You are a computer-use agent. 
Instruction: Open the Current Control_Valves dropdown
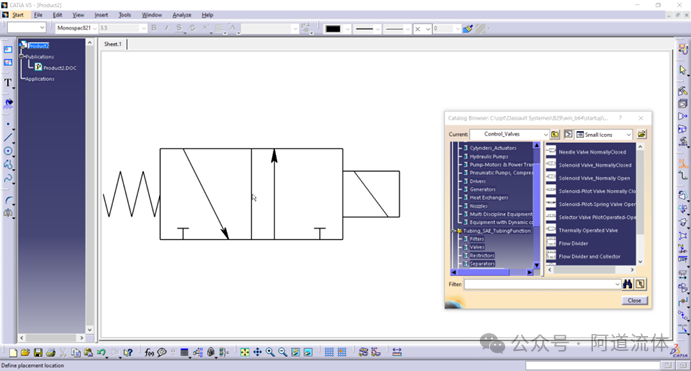[509, 134]
